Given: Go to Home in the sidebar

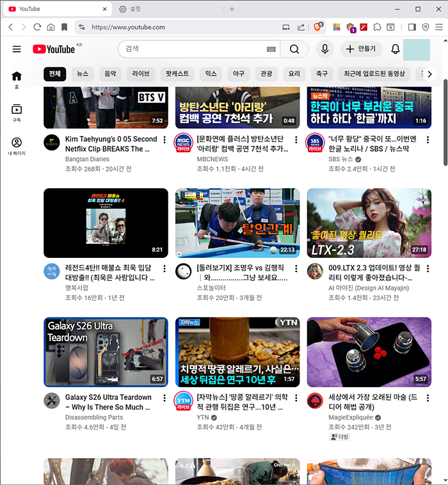Looking at the screenshot, I should pyautogui.click(x=17, y=80).
